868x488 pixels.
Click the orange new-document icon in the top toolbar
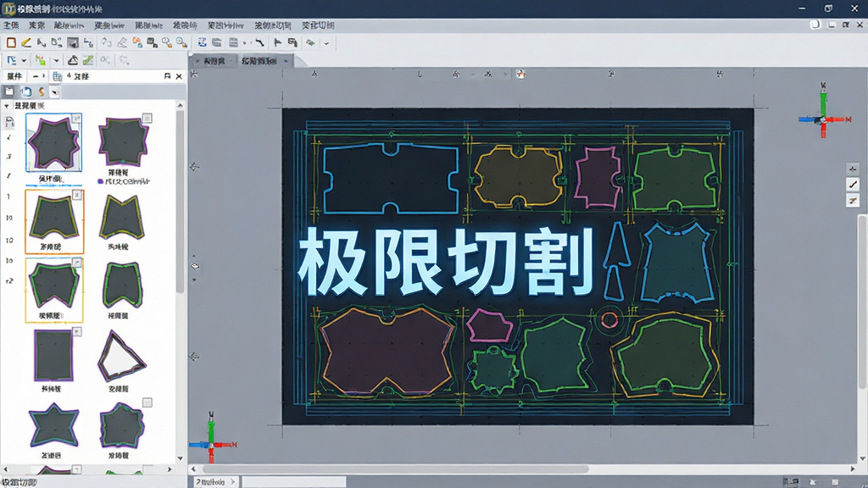pyautogui.click(x=11, y=42)
